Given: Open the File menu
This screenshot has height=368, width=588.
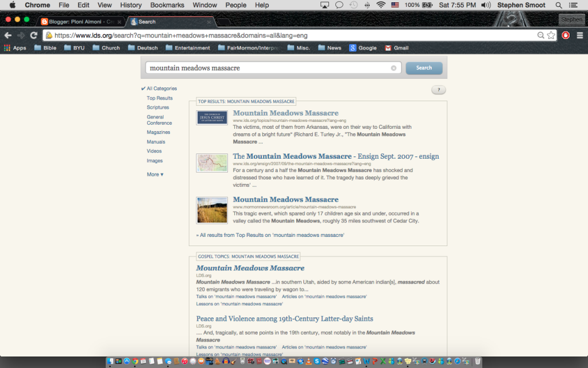Looking at the screenshot, I should (64, 5).
